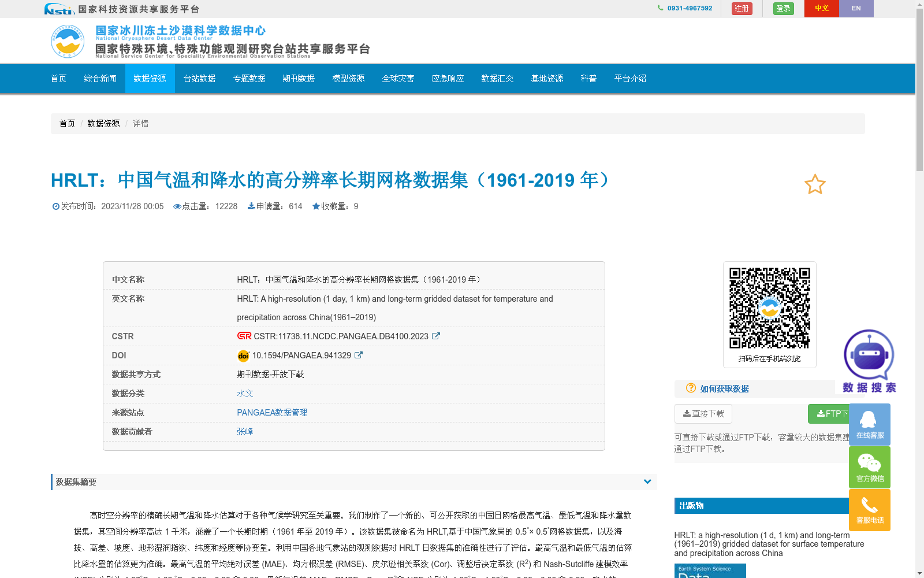The height and width of the screenshot is (578, 924).
Task: Open the DOI external link icon
Action: click(x=359, y=355)
